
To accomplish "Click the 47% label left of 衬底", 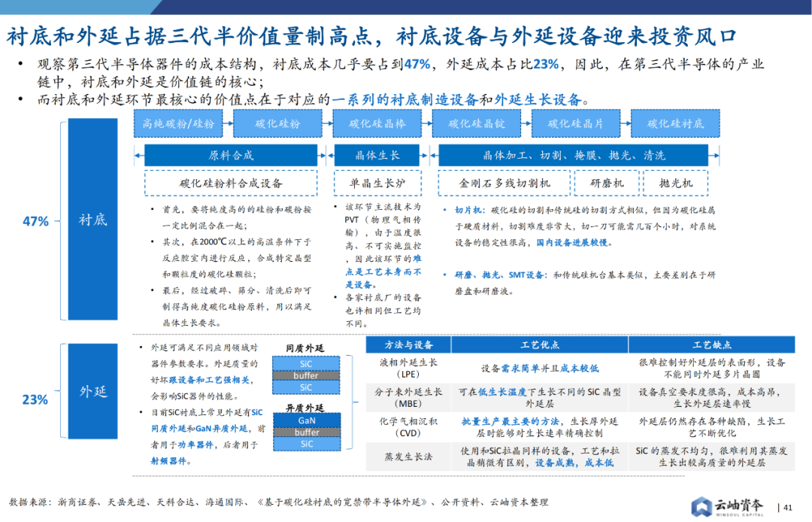I will tap(35, 221).
